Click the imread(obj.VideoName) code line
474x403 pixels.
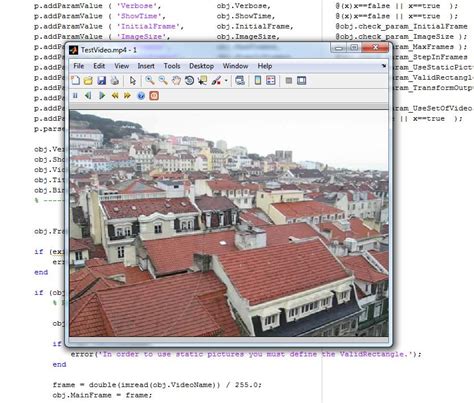pos(157,385)
